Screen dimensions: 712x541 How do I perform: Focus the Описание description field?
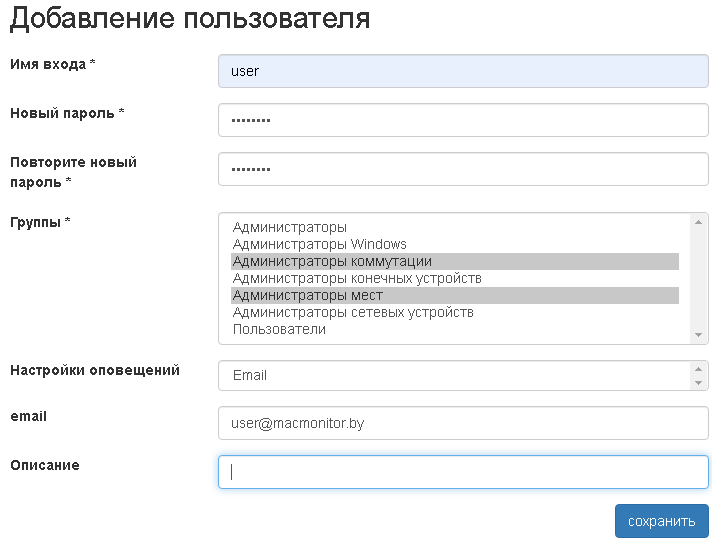462,472
